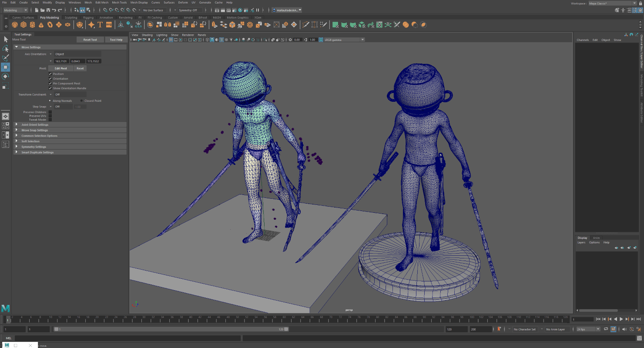This screenshot has height=348, width=644.
Task: Click the polygon cube shelf icon
Action: (23, 25)
